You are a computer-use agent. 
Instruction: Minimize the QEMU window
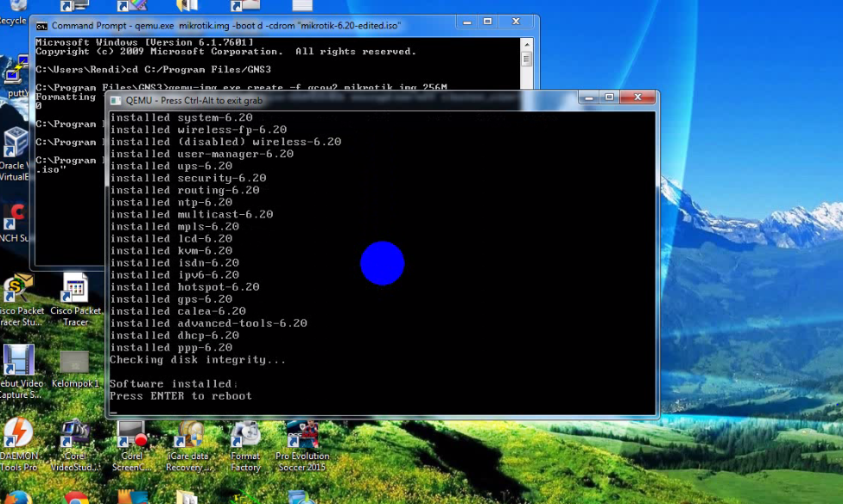point(589,98)
